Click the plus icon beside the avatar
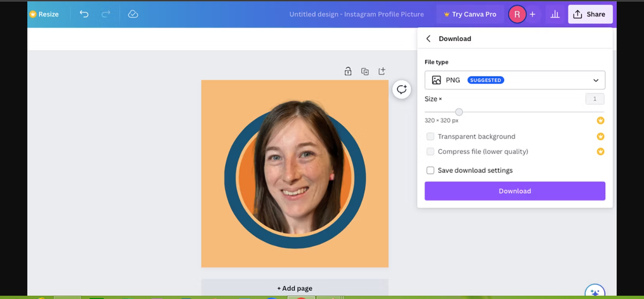Screen dimensions: 644x299 click(532, 15)
